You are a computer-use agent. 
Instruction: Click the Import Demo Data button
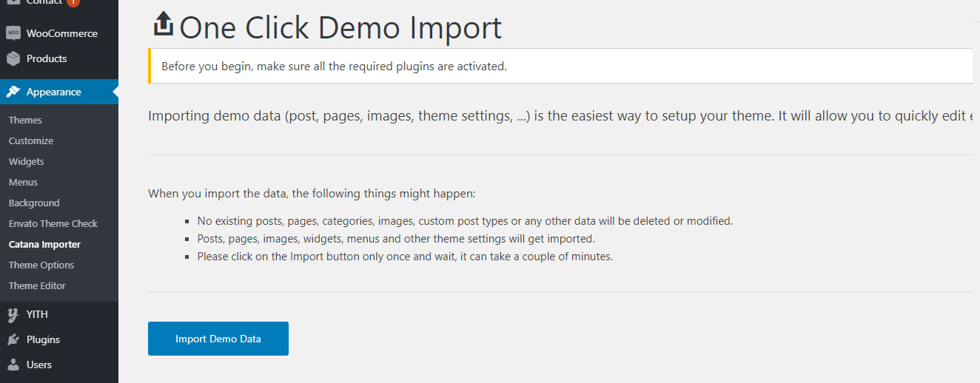218,339
